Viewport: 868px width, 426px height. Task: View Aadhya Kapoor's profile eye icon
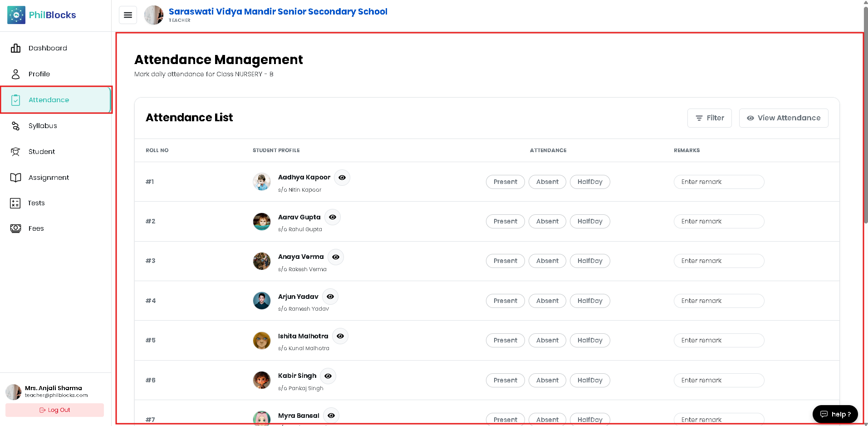coord(342,178)
